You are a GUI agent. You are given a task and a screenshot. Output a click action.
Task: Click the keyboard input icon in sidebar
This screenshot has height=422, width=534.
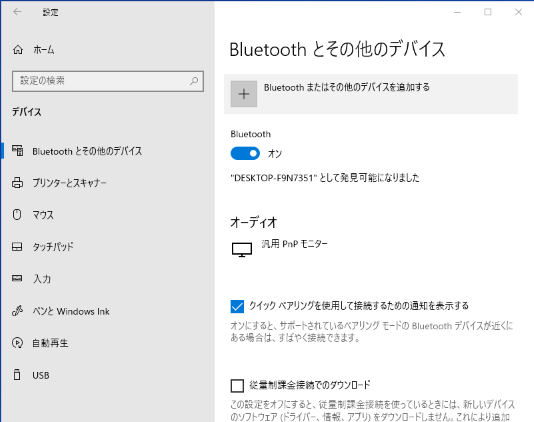pyautogui.click(x=17, y=279)
